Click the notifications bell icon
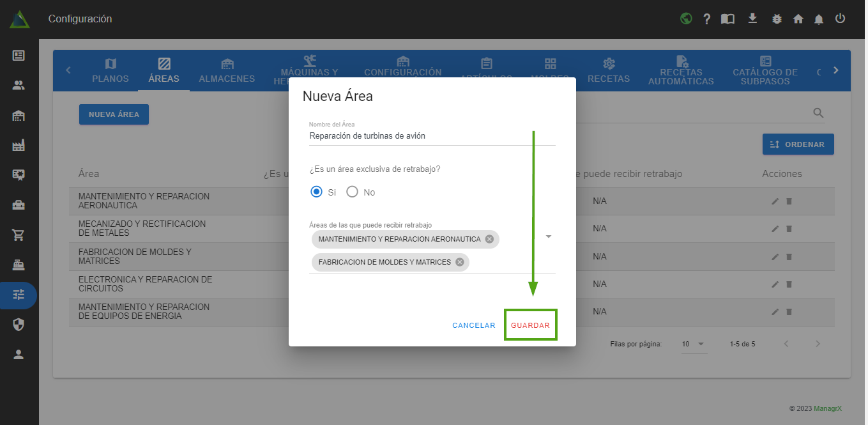The height and width of the screenshot is (425, 868). click(x=819, y=19)
